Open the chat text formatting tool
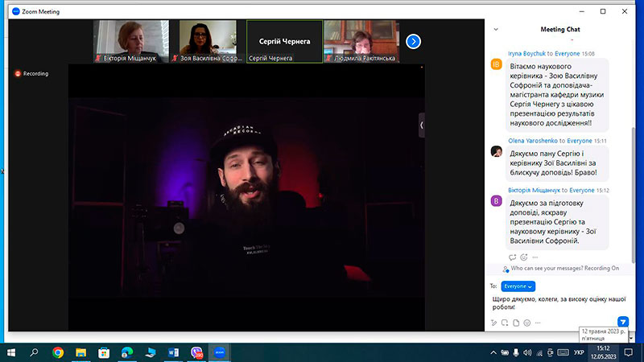The height and width of the screenshot is (362, 644). coord(493,323)
